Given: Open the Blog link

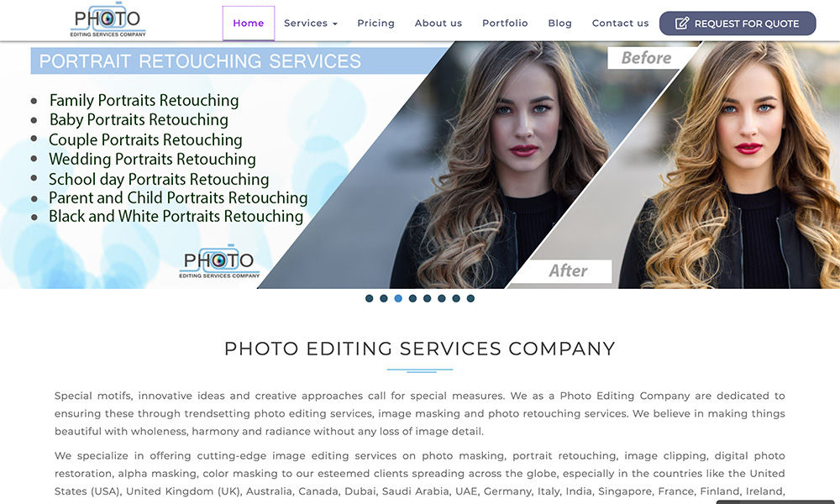Looking at the screenshot, I should [x=559, y=23].
